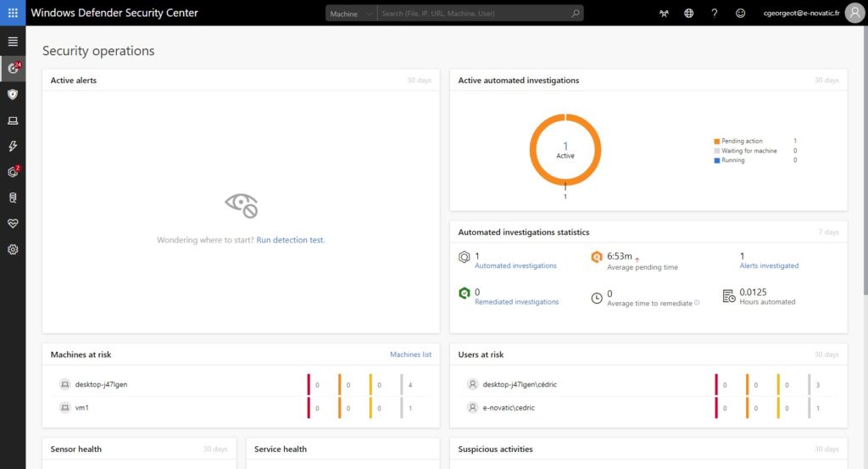Open the shield security analytics icon
This screenshot has height=469, width=868.
[x=13, y=94]
